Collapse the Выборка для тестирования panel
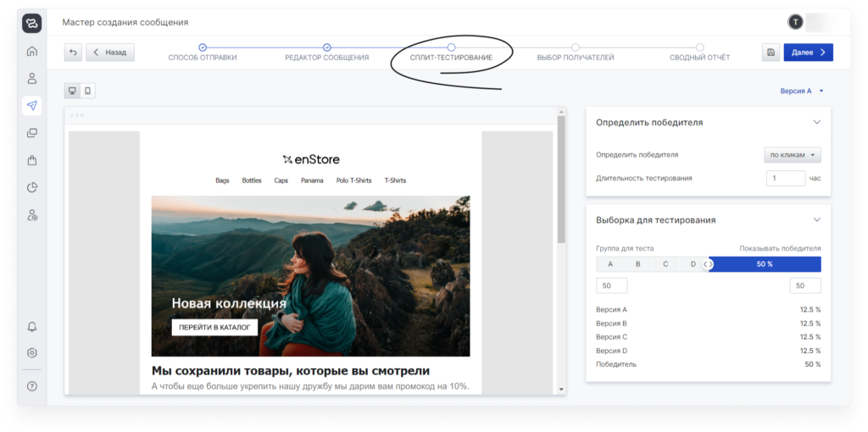 [816, 220]
